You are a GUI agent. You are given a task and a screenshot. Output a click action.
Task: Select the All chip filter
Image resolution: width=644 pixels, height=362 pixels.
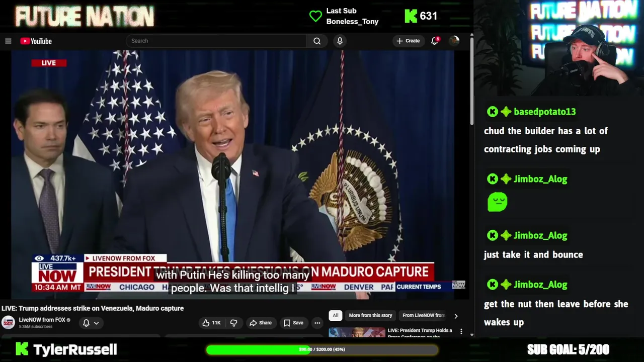(335, 315)
